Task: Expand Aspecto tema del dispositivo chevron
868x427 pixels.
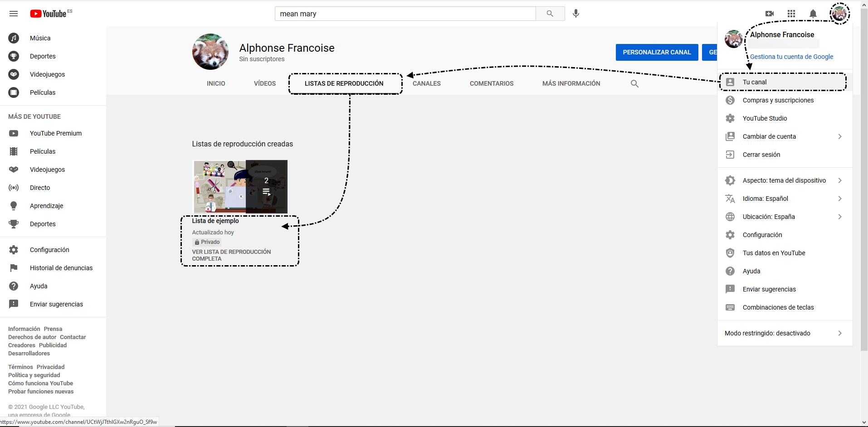Action: pyautogui.click(x=840, y=180)
